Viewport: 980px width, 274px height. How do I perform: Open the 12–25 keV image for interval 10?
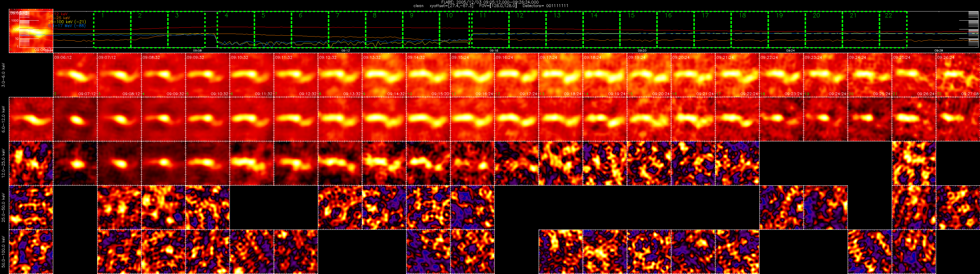point(428,164)
